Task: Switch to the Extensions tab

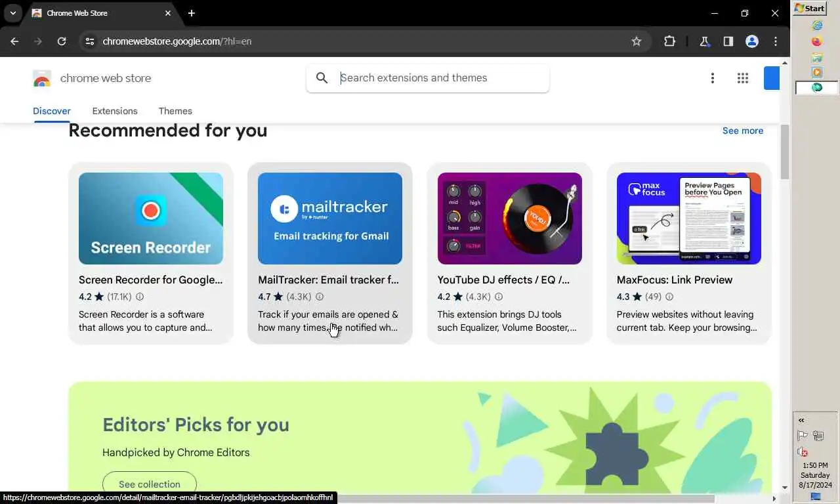Action: (115, 111)
